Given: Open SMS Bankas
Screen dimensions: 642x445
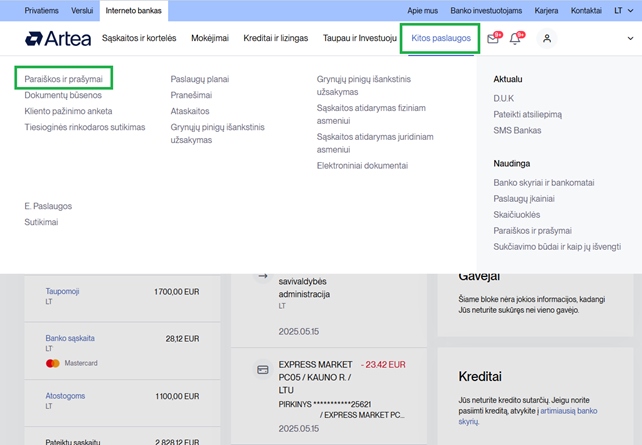Looking at the screenshot, I should pyautogui.click(x=517, y=130).
